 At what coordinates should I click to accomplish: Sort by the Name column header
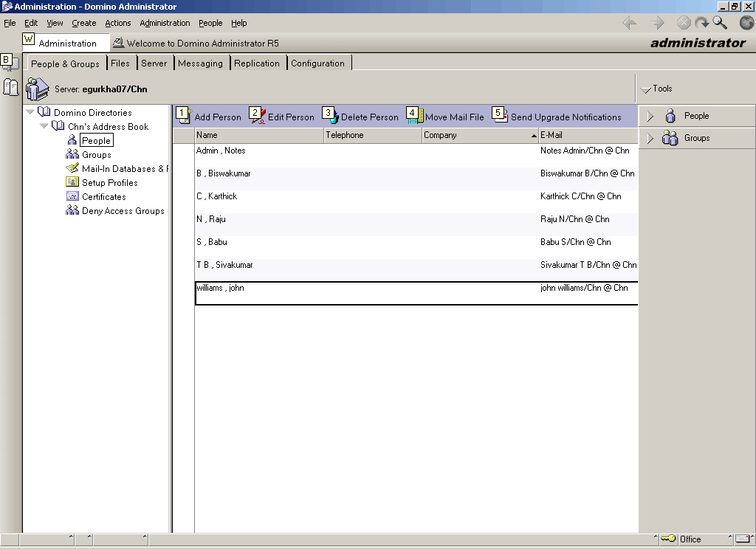tap(259, 135)
